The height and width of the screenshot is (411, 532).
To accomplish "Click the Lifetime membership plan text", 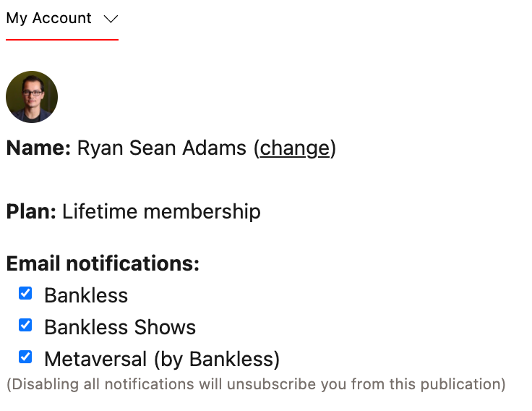I will tap(161, 211).
